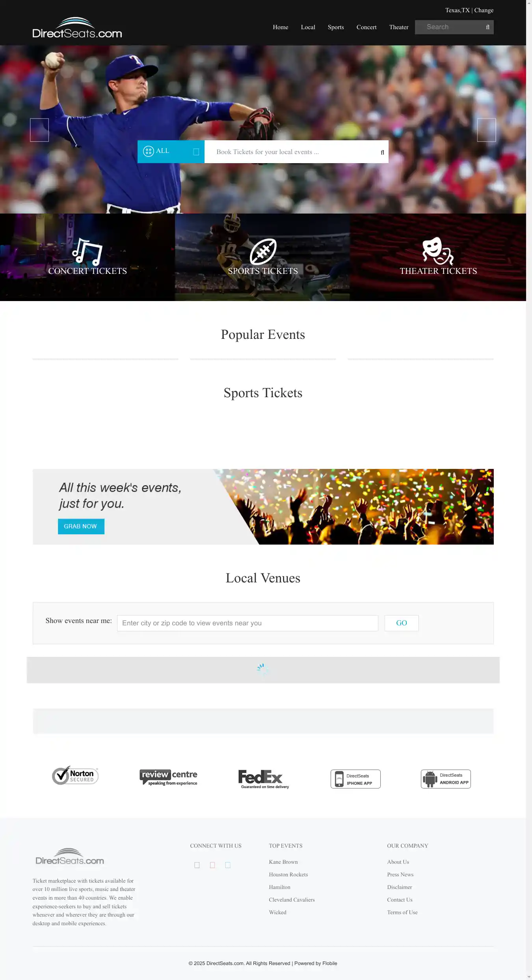The width and height of the screenshot is (532, 980).
Task: Click the header search magnifier icon
Action: point(487,27)
